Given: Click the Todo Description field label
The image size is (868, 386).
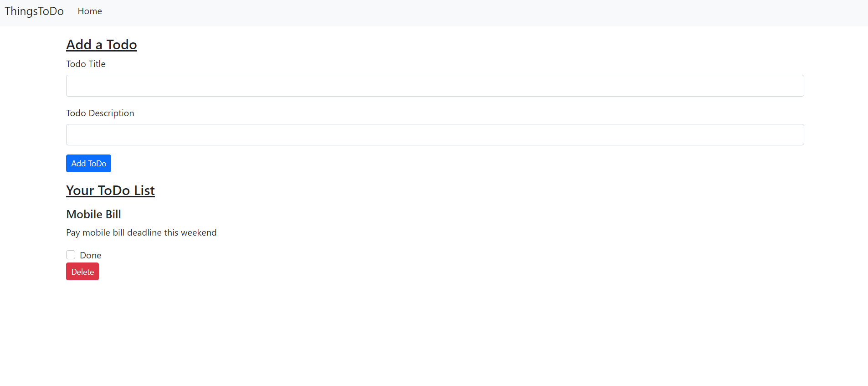Looking at the screenshot, I should [x=100, y=113].
